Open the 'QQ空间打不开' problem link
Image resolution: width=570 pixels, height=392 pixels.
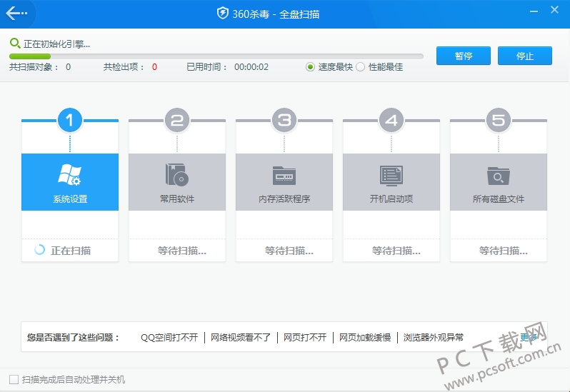pos(169,337)
